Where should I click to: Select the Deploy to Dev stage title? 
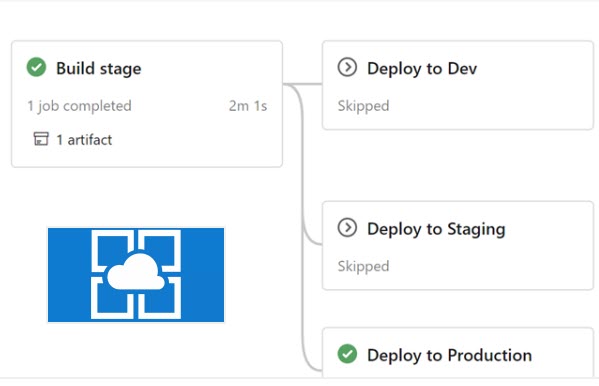tap(422, 68)
